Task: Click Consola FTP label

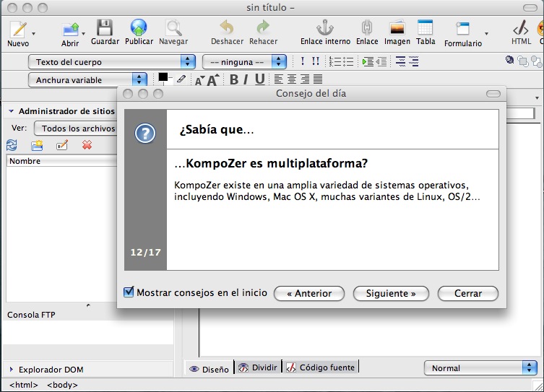Action: (31, 315)
